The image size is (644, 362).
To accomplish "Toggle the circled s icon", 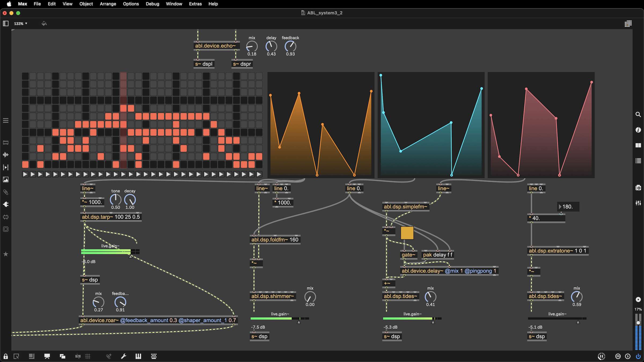I will click(628, 356).
